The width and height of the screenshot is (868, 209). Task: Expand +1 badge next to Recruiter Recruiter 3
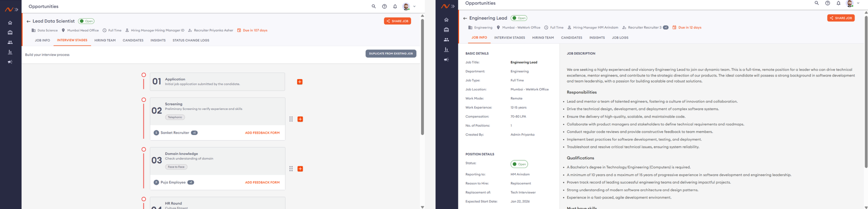pos(665,28)
